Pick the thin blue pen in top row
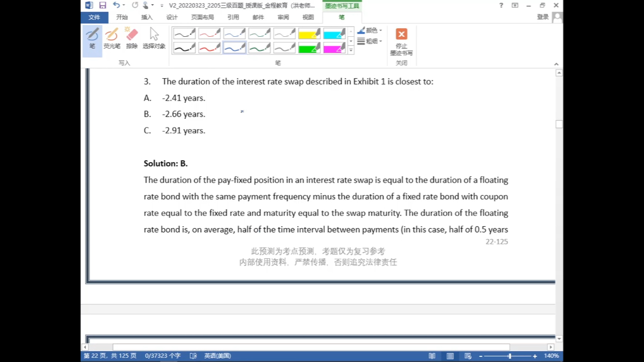Screen dimensions: 644x362 (x=234, y=34)
